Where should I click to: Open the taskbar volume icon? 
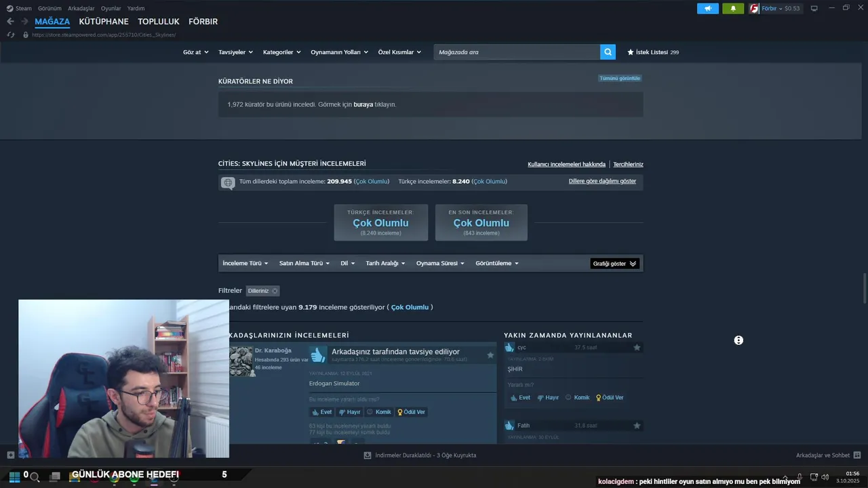tap(825, 477)
